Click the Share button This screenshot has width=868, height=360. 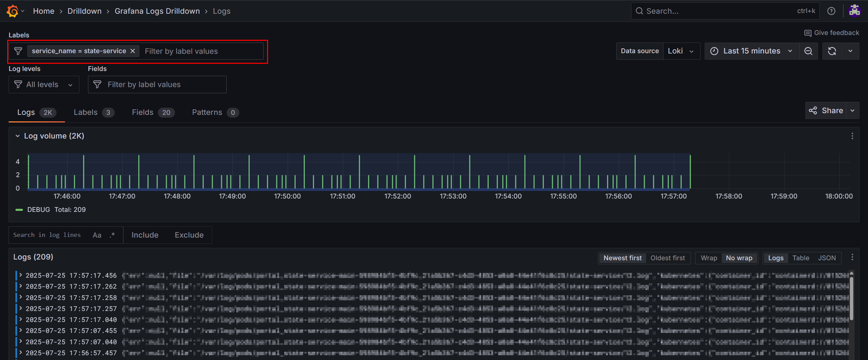pos(826,110)
